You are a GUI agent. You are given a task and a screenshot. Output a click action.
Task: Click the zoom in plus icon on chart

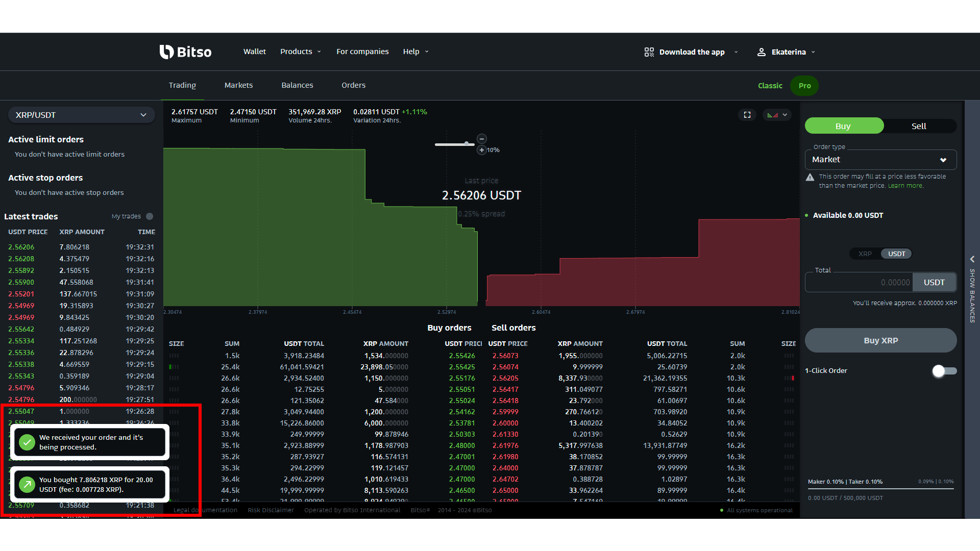481,150
